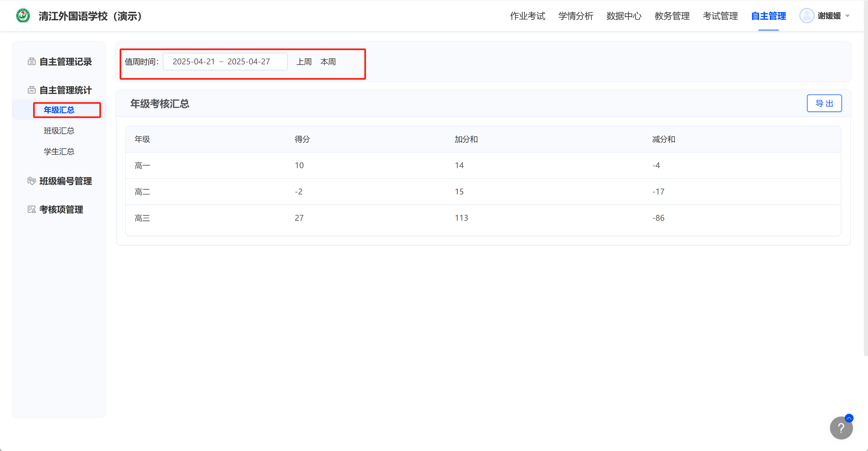
Task: Open the 教务管理 menu
Action: (672, 16)
